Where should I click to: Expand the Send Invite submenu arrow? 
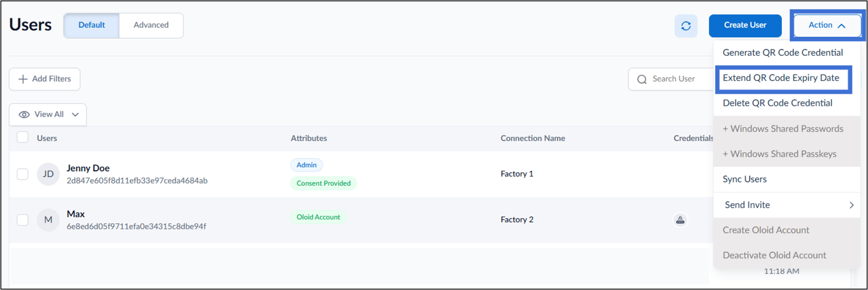851,205
